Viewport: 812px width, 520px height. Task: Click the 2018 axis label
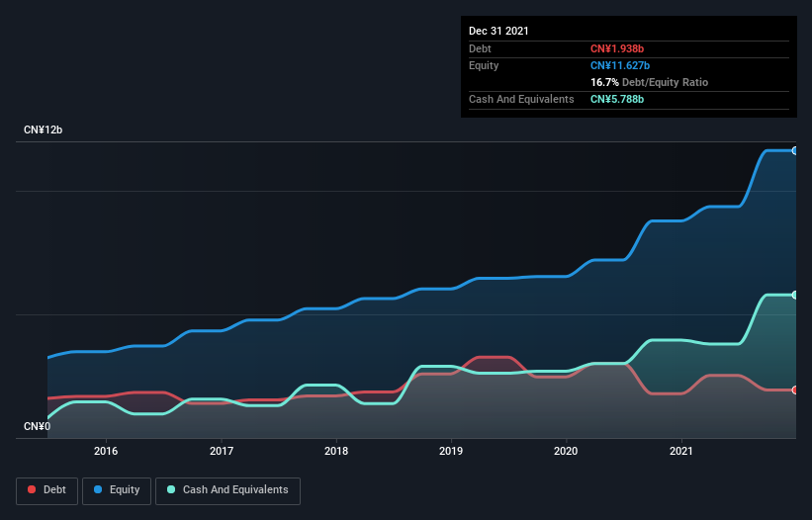tap(336, 451)
